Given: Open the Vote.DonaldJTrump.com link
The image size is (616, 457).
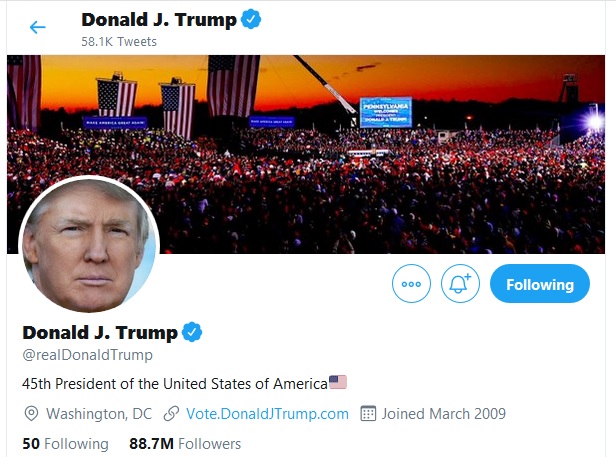Looking at the screenshot, I should point(267,413).
